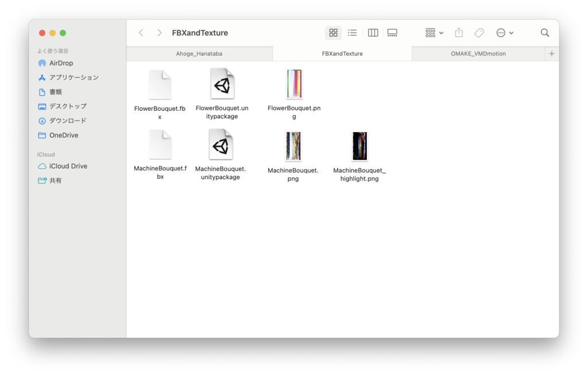Switch to column view

(x=373, y=33)
